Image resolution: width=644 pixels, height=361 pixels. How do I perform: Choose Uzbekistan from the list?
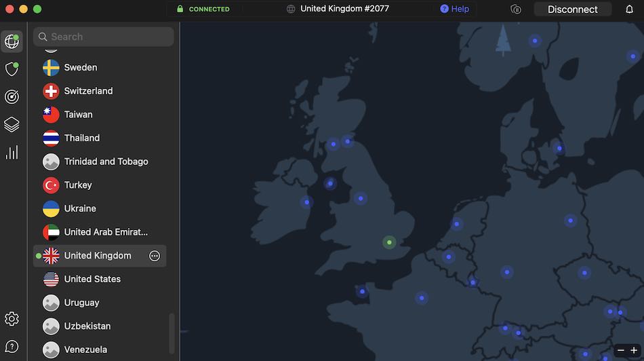100,326
